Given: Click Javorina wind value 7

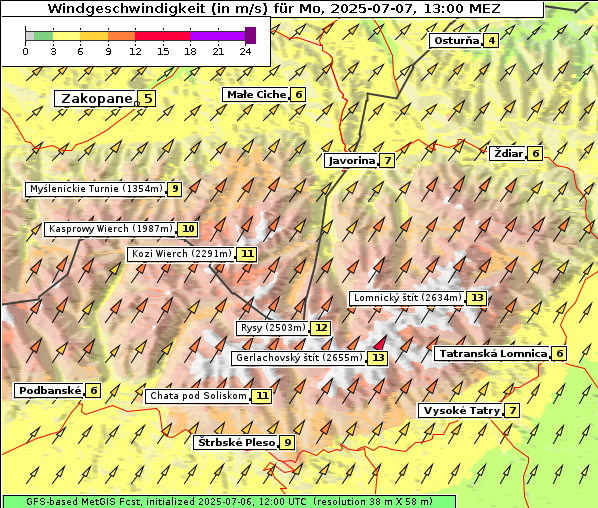Looking at the screenshot, I should pyautogui.click(x=387, y=161).
